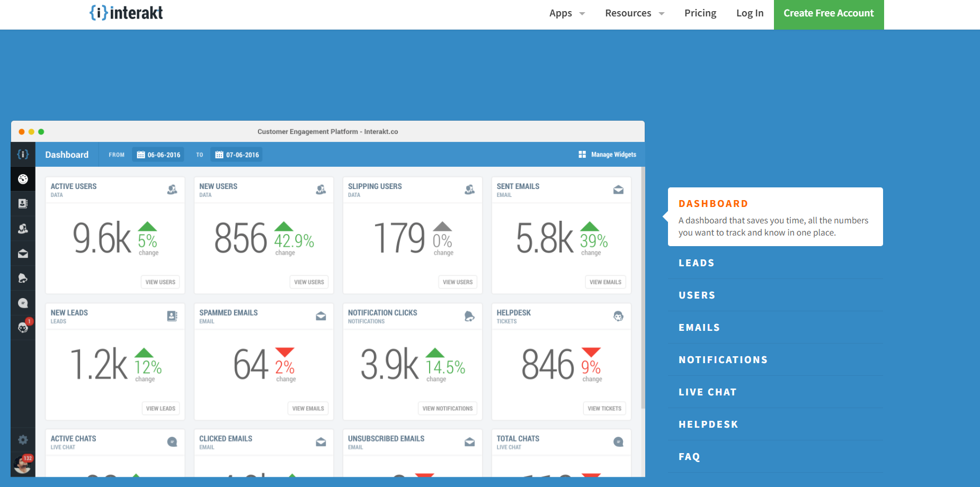Click View Notifications button
This screenshot has height=487, width=980.
[447, 409]
